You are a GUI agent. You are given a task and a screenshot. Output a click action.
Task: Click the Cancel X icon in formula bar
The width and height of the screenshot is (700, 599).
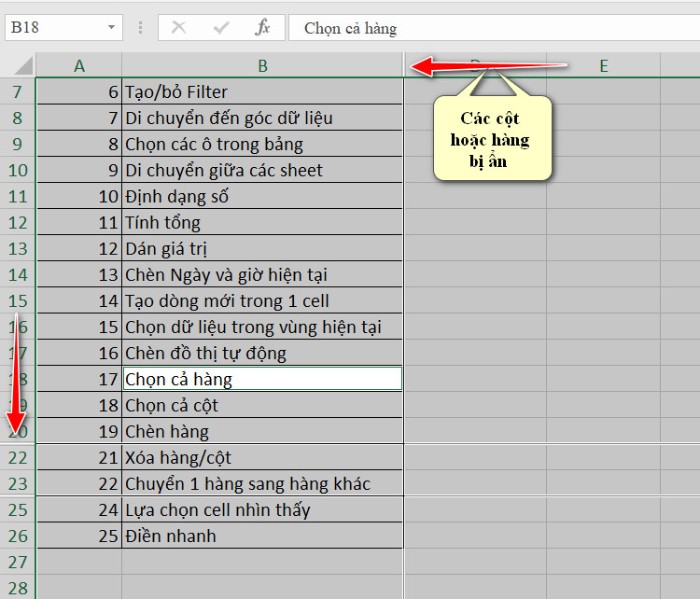click(x=178, y=28)
